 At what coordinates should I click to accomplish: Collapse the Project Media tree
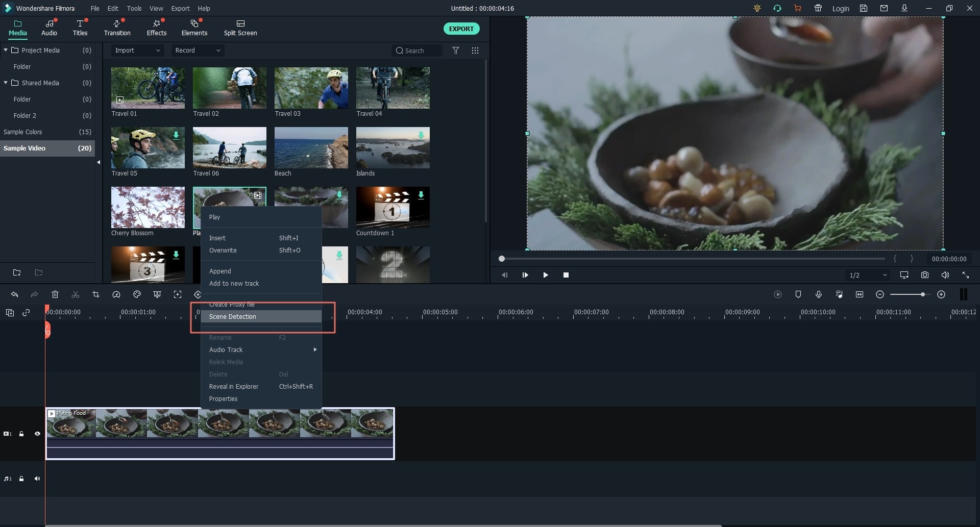coord(6,50)
